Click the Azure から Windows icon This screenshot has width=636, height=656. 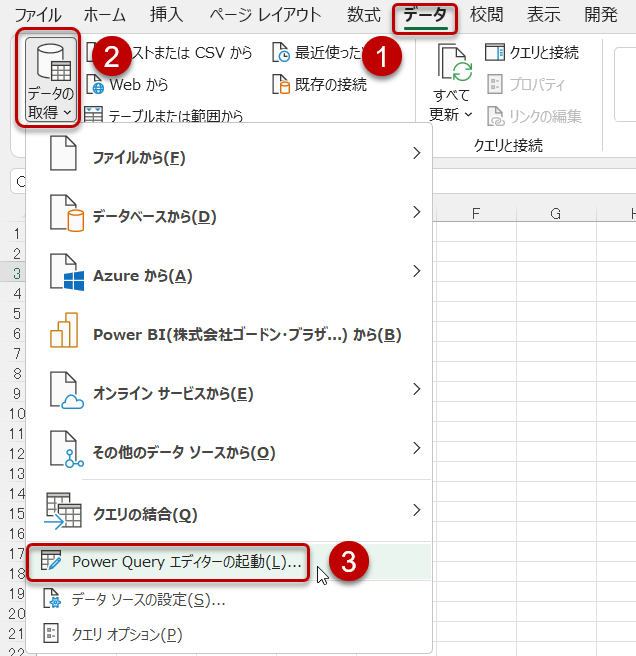click(67, 272)
